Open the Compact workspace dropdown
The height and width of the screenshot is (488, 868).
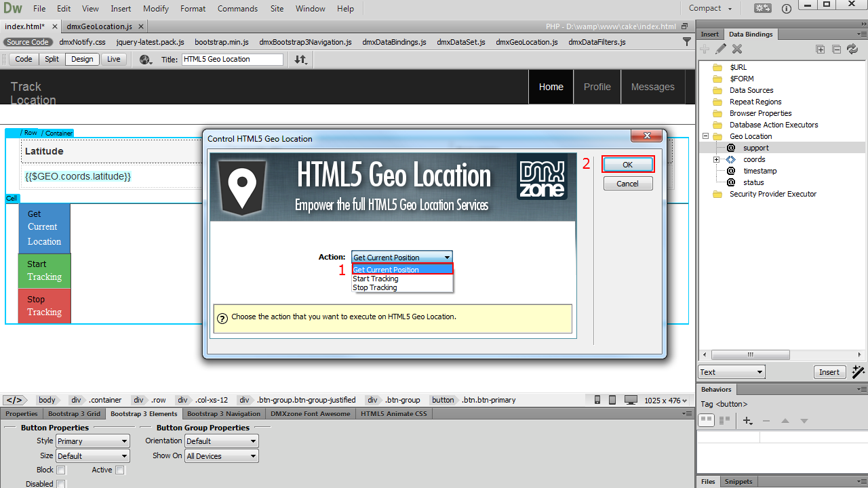(711, 8)
